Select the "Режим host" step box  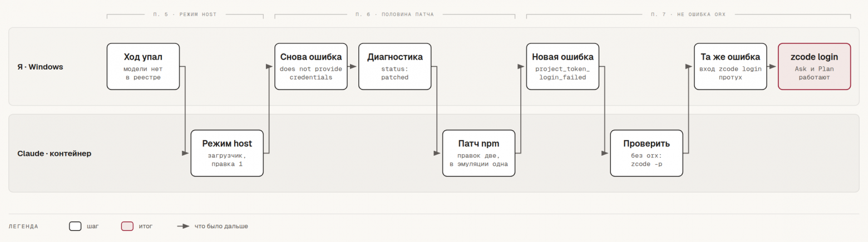[x=227, y=153]
